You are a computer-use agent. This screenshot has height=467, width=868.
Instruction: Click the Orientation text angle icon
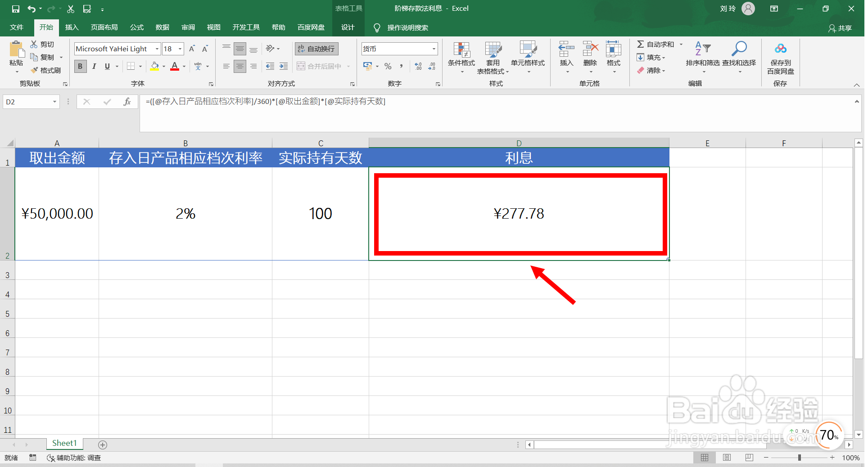[270, 49]
